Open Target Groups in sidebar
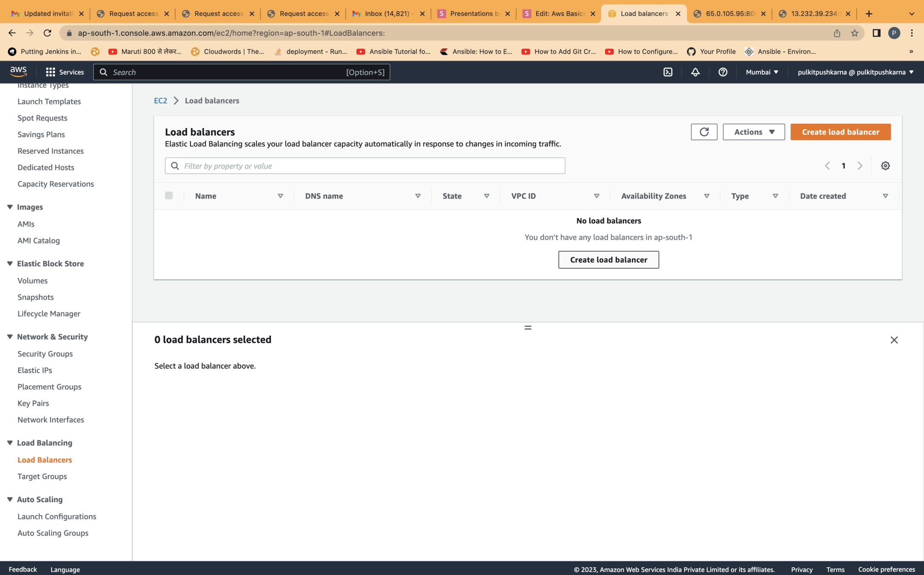 42,476
